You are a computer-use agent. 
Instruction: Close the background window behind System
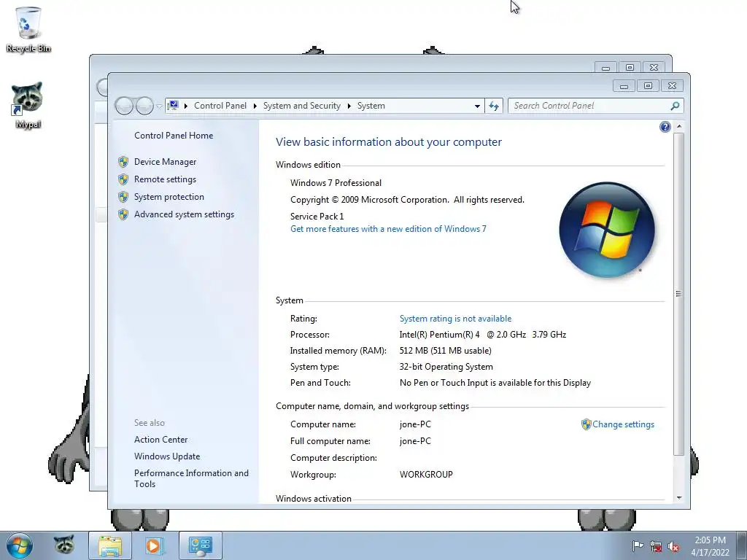pos(654,68)
